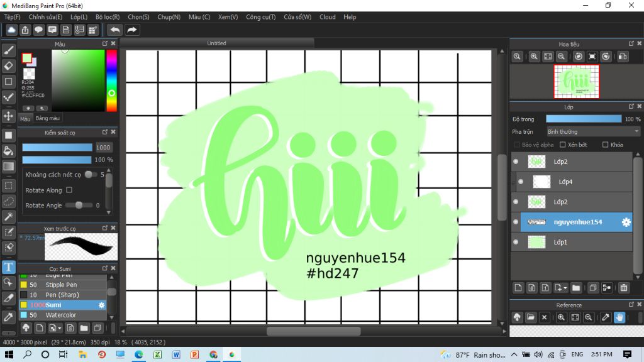
Task: Click the speech bubble icon in toolbar
Action: 38,30
